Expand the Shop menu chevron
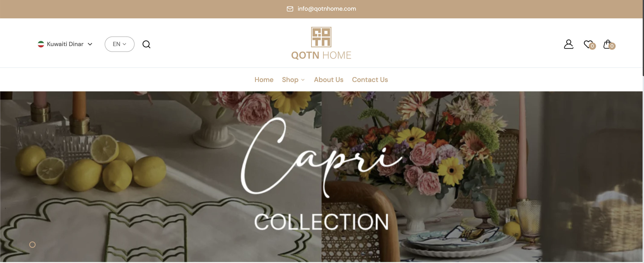Image resolution: width=644 pixels, height=263 pixels. coord(303,80)
